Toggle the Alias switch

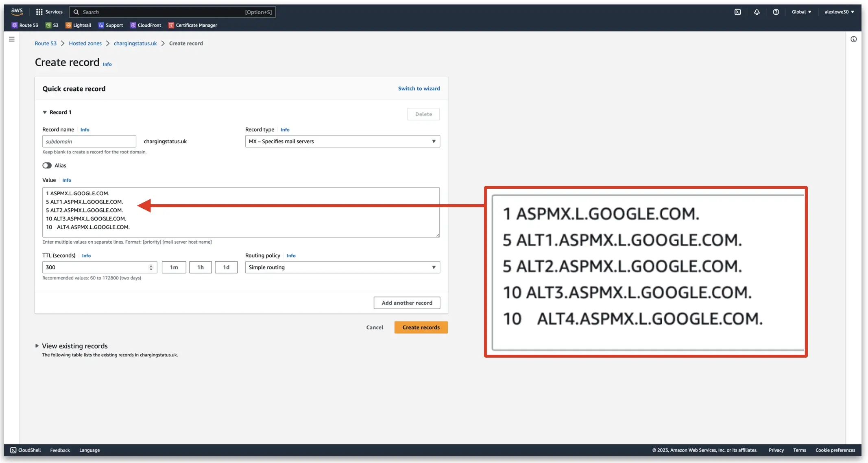click(47, 165)
